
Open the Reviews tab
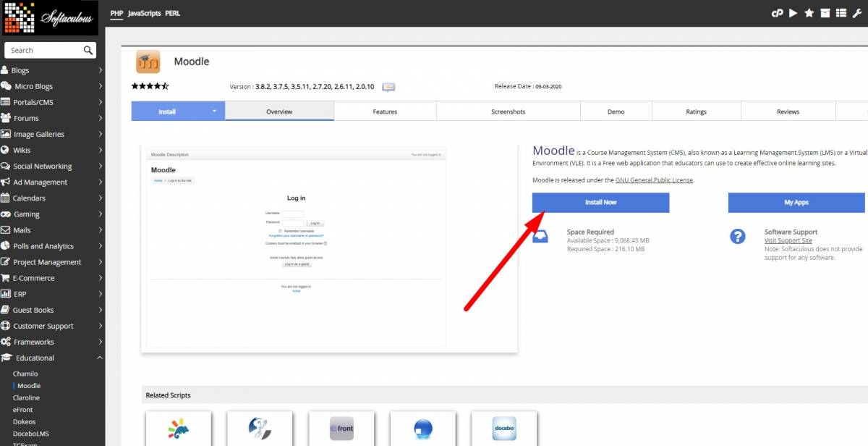(x=788, y=111)
